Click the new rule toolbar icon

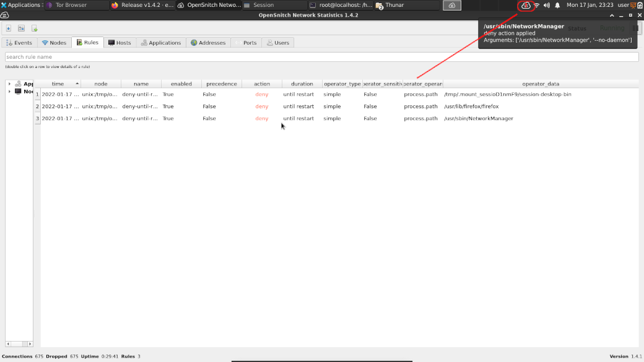point(35,28)
